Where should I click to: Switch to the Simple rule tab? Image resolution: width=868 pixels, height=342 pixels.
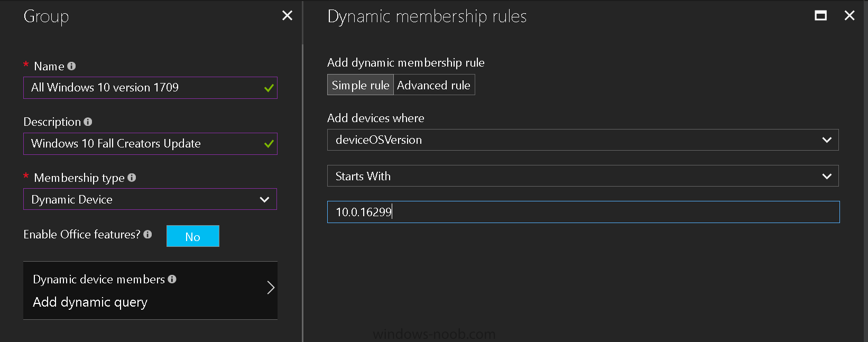click(x=361, y=85)
